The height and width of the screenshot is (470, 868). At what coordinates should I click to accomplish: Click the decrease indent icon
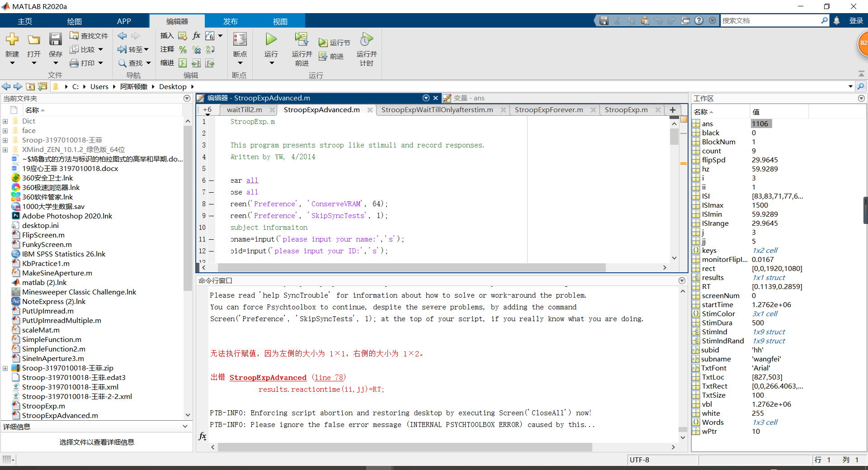(210, 63)
